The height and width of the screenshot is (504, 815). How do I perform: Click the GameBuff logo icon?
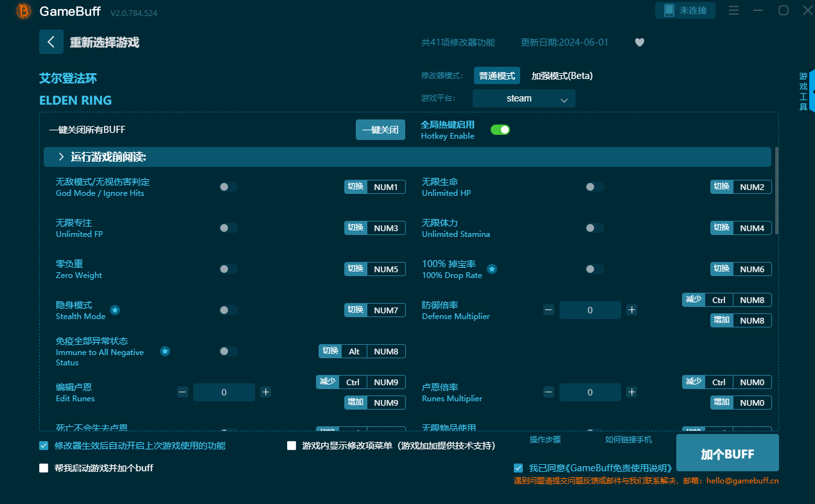pos(24,12)
